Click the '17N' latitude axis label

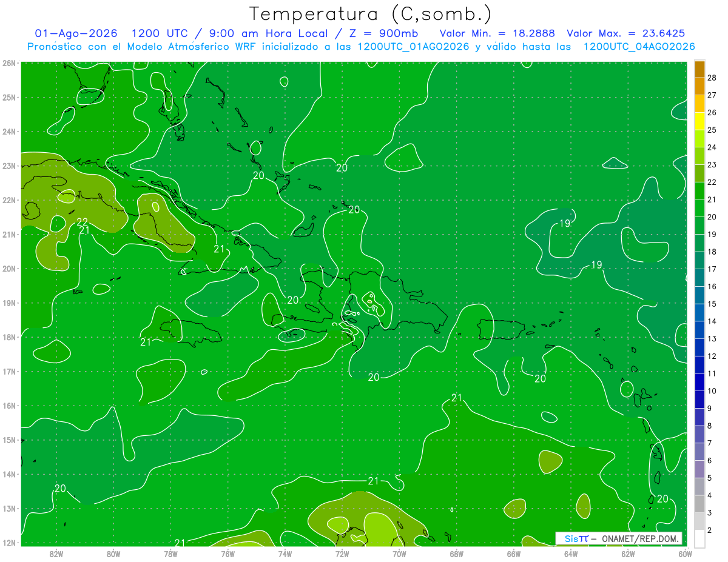coord(8,371)
